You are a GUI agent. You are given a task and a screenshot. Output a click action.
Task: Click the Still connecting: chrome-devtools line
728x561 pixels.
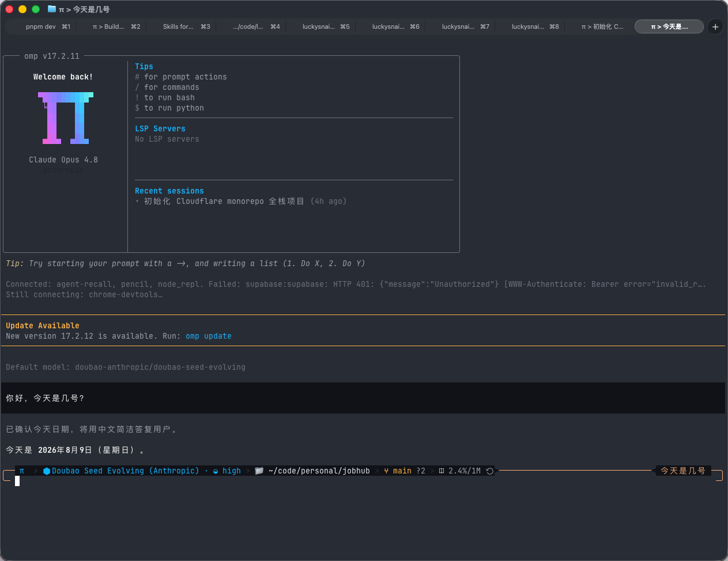(84, 295)
